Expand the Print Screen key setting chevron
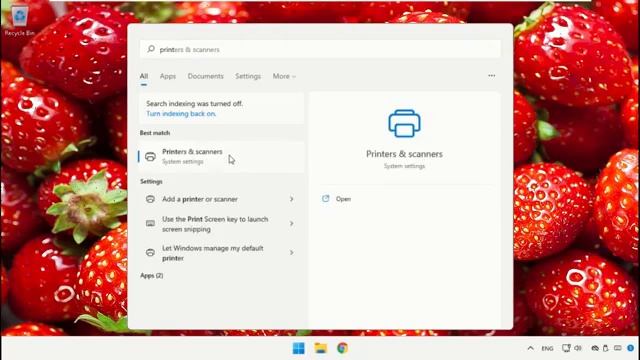This screenshot has height=360, width=640. point(291,224)
